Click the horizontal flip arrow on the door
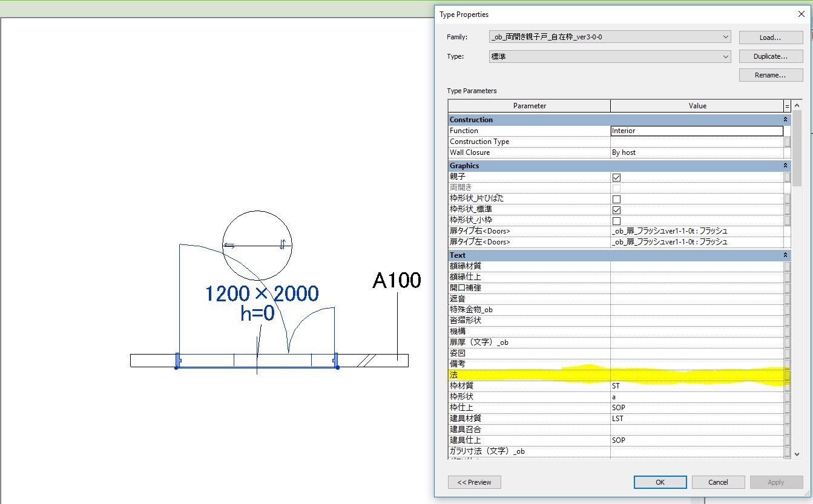The image size is (813, 504). tap(229, 246)
